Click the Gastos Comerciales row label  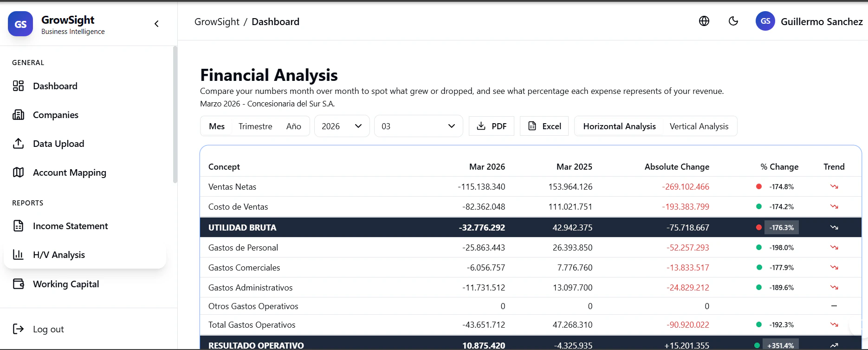point(244,267)
